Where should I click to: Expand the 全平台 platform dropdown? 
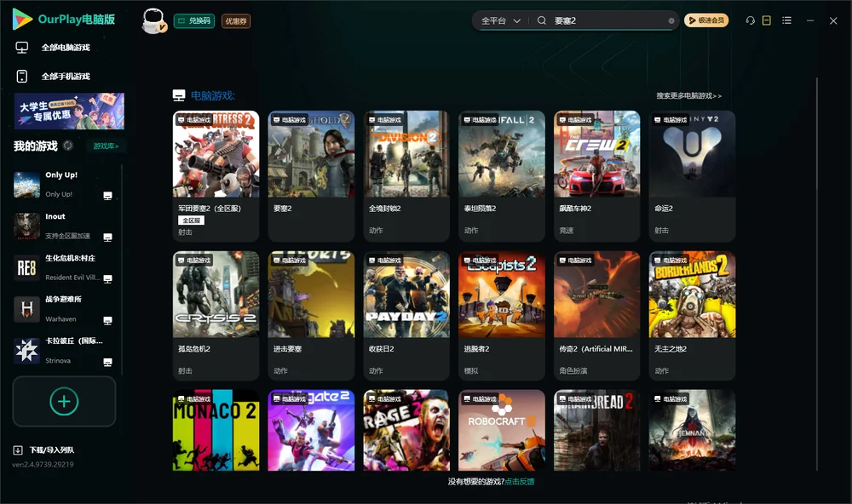(500, 20)
